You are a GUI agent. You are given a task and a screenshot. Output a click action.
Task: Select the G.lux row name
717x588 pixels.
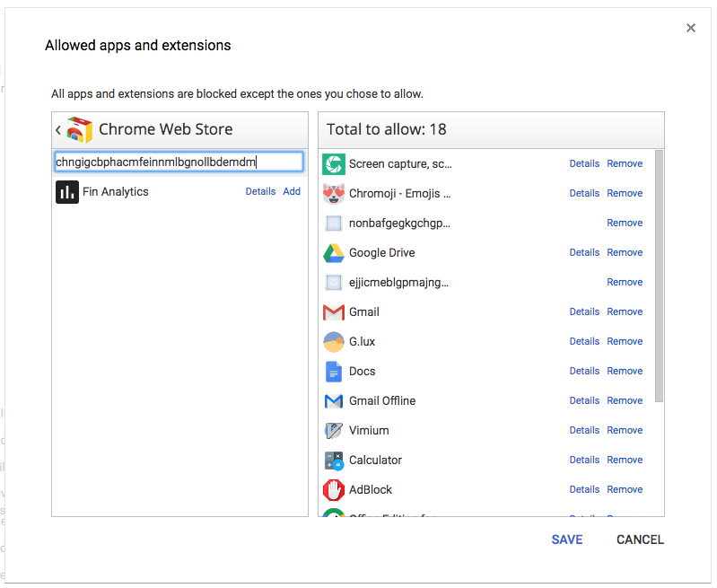(x=363, y=342)
